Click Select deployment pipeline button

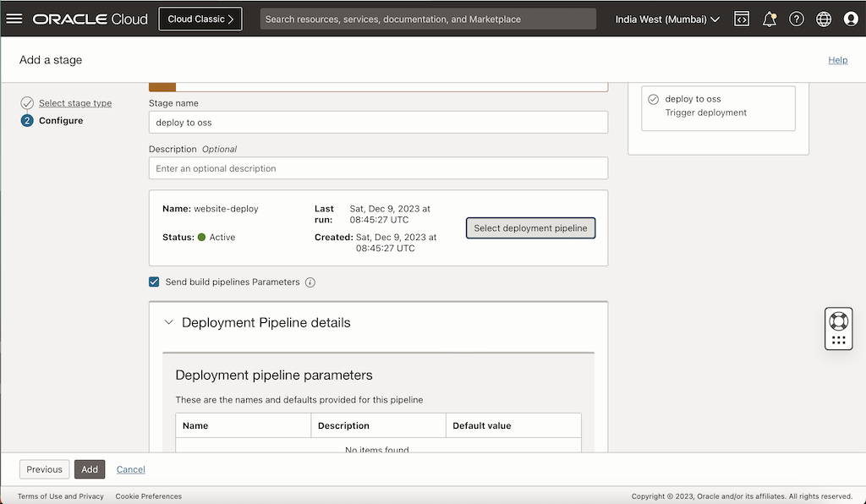tap(531, 228)
